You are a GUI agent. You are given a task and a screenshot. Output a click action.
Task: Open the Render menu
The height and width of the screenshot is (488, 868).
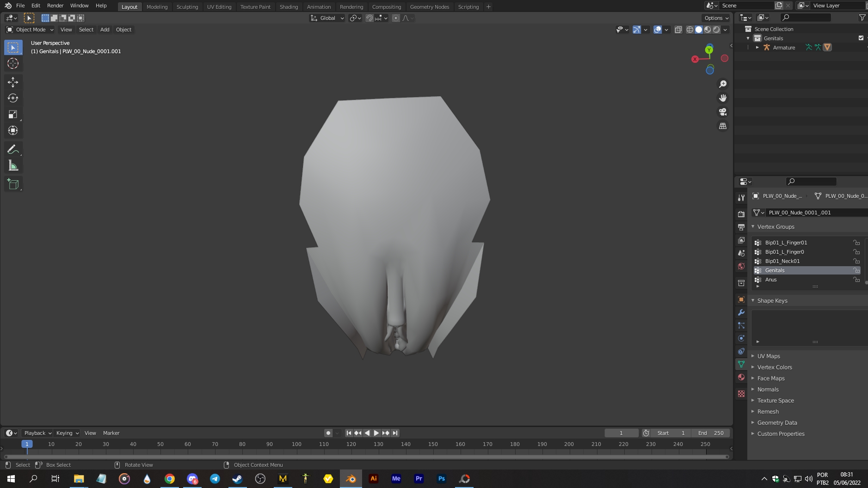pyautogui.click(x=55, y=6)
